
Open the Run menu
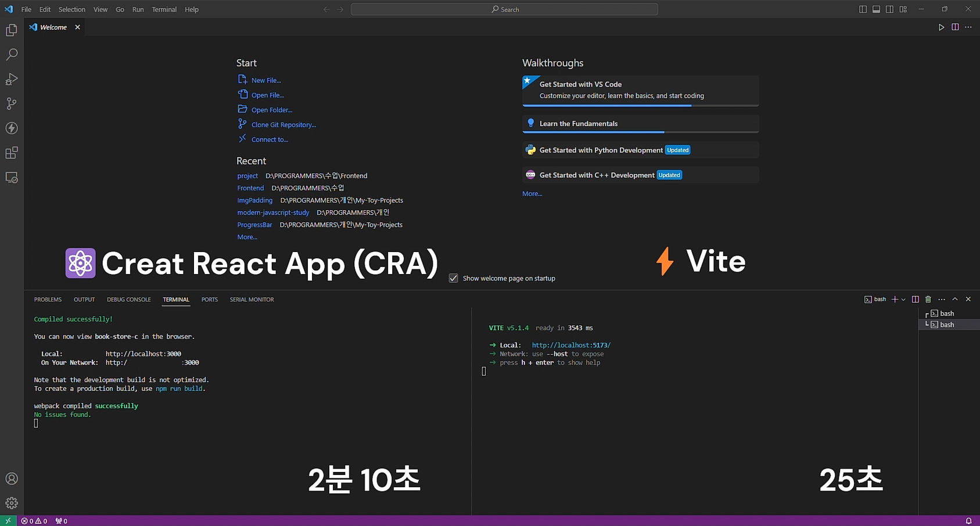(x=138, y=9)
